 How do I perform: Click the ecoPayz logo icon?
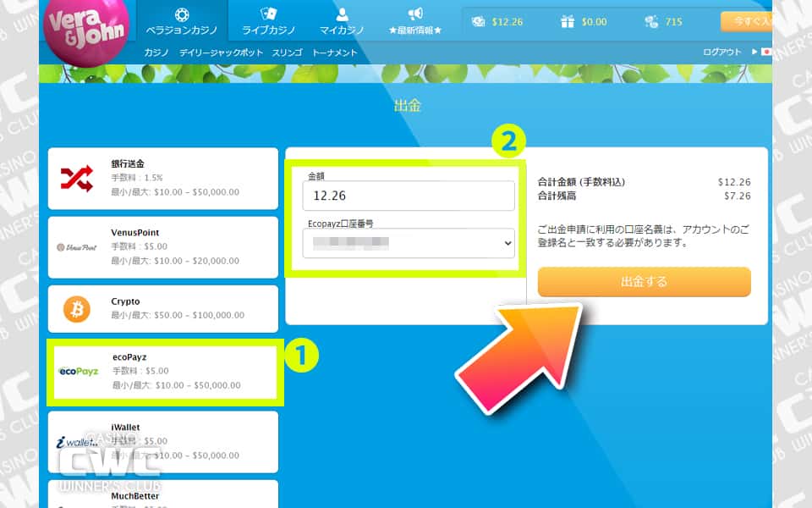pyautogui.click(x=78, y=371)
